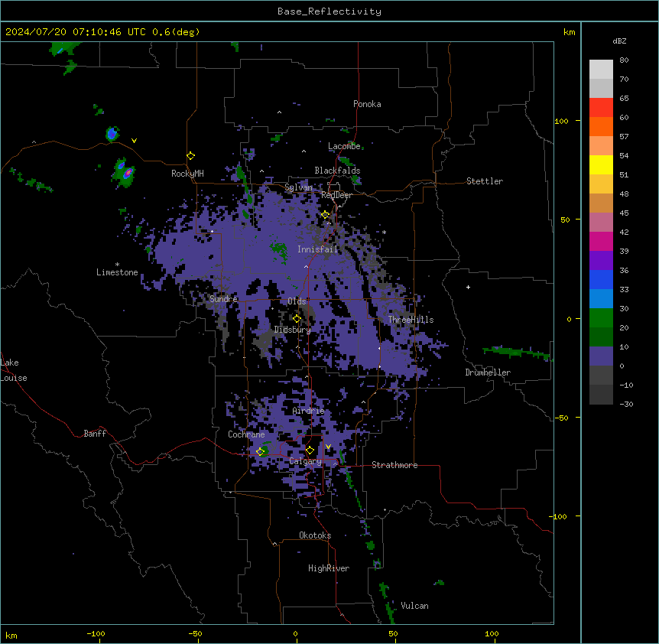Click the green echo band west of Drumheller's east edge
The image size is (659, 644).
point(517,353)
